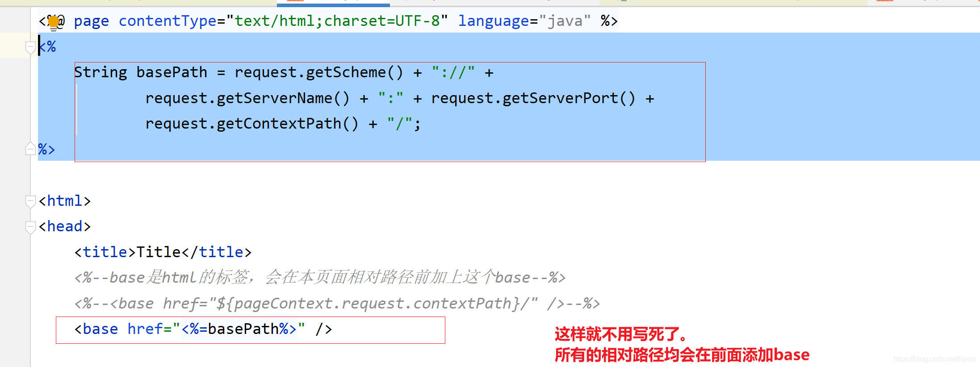Collapse the scriptlet fold marker beside <%
The width and height of the screenshot is (980, 367).
point(30,47)
